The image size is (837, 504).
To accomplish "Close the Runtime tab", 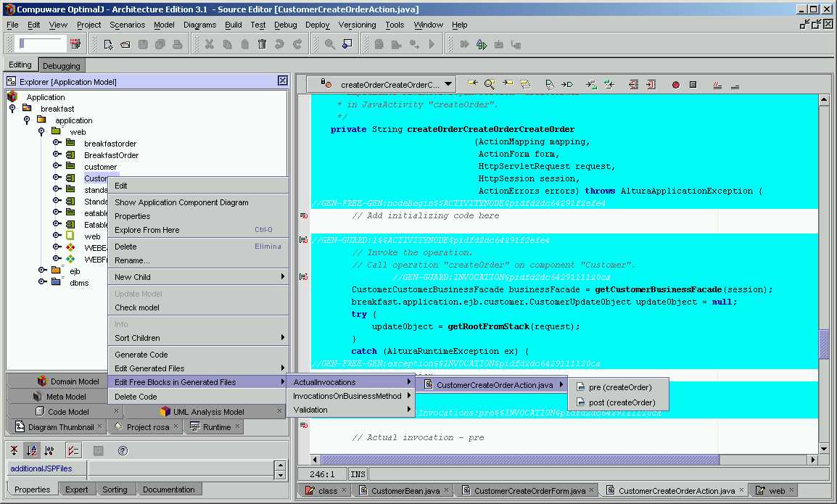I will (x=237, y=426).
